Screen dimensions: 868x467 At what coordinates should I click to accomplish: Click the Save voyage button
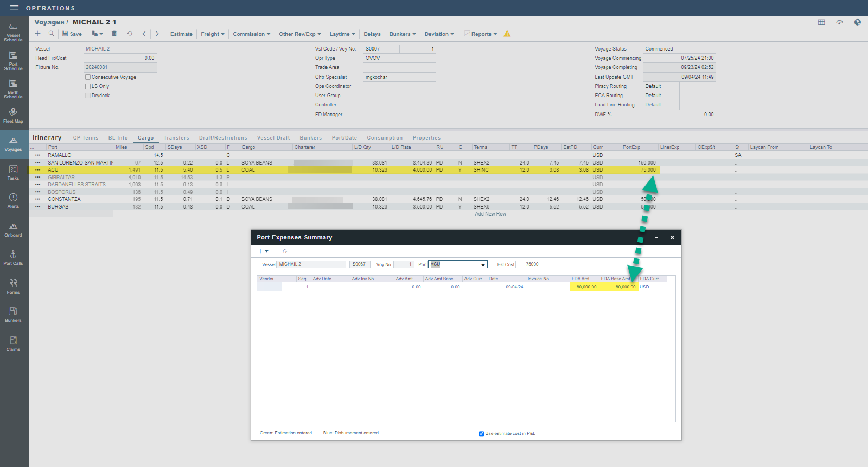[72, 34]
